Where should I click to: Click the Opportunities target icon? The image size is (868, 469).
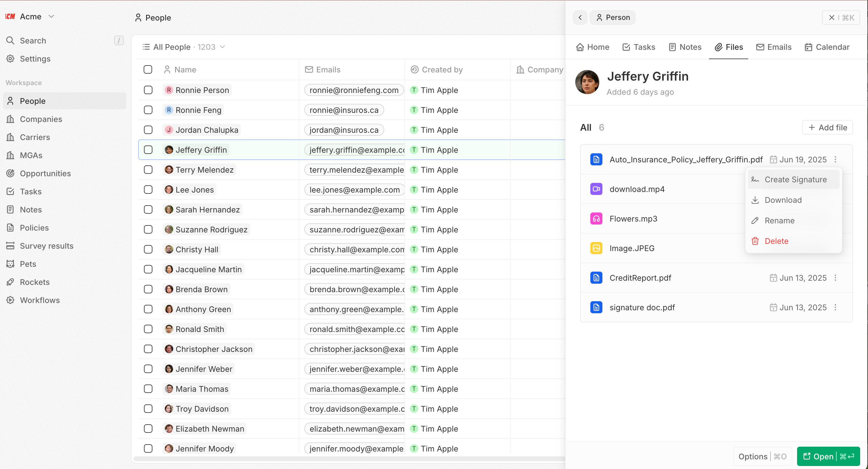coord(11,173)
